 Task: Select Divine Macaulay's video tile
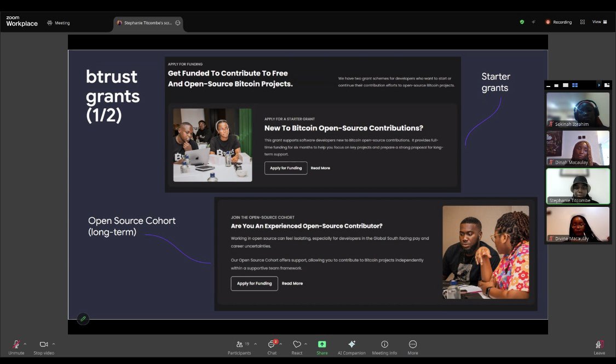point(578,224)
